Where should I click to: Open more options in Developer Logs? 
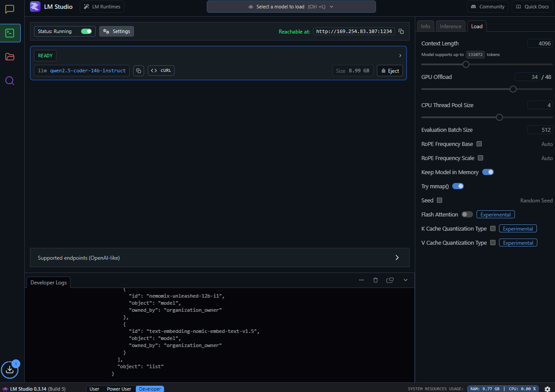[x=361, y=280]
